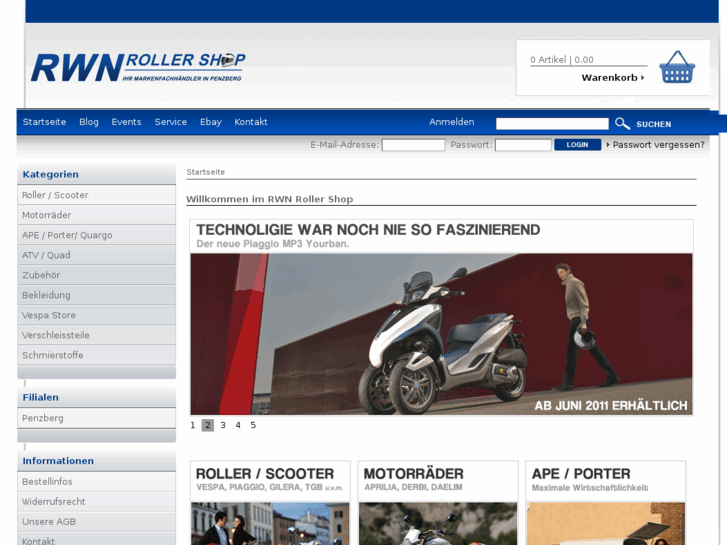This screenshot has height=545, width=727.
Task: Click the Informationen sidebar heading
Action: [x=58, y=461]
